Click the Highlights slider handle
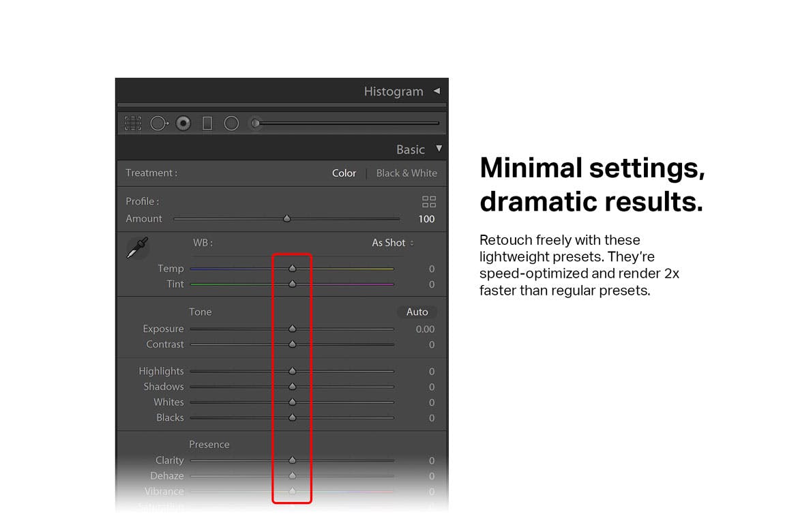This screenshot has width=798, height=532. pos(292,371)
